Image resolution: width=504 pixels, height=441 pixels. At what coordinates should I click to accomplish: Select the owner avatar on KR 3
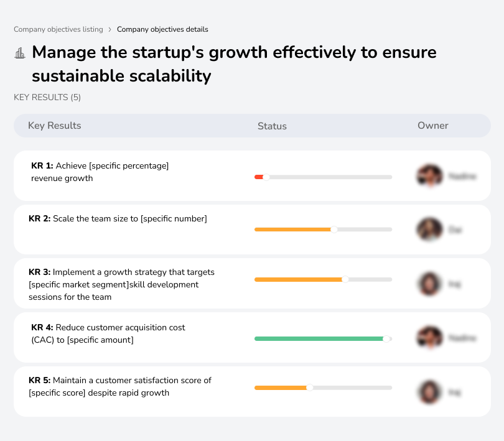click(x=429, y=283)
